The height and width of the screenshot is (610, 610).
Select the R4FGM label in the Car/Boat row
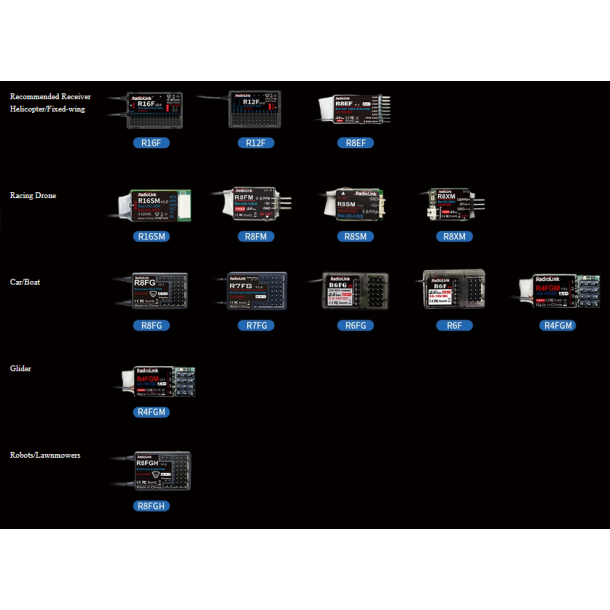click(557, 325)
